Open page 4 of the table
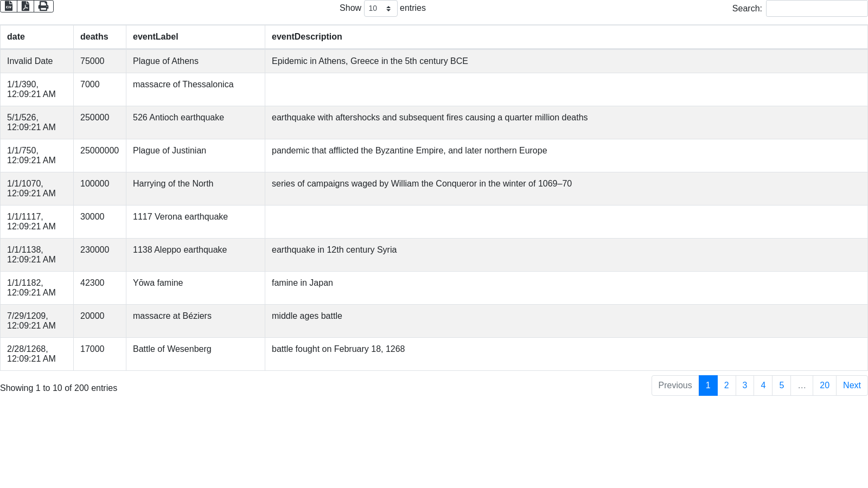Viewport: 868px width, 488px height. [x=763, y=386]
